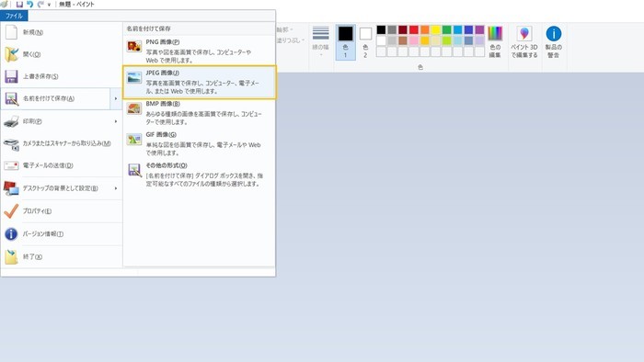Pick the bright red swatch
Image resolution: width=644 pixels, height=362 pixels.
[414, 29]
